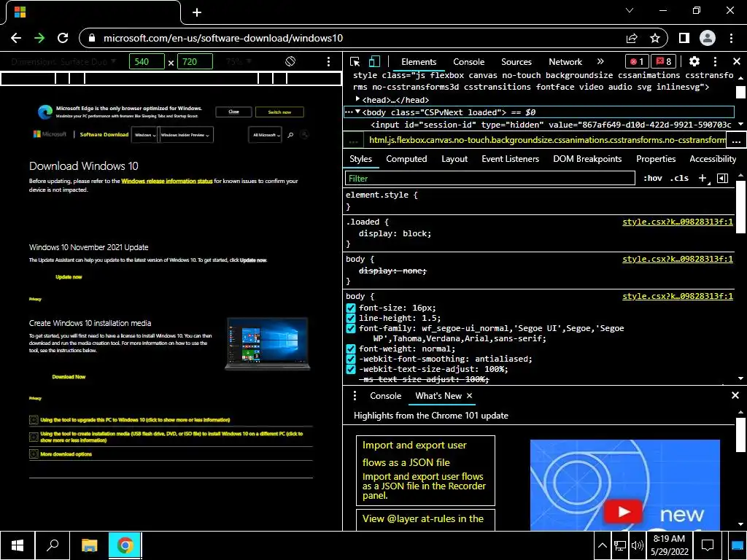Screen dimensions: 747x560
Task: Click Chrome icon in the taskbar
Action: pyautogui.click(x=125, y=545)
